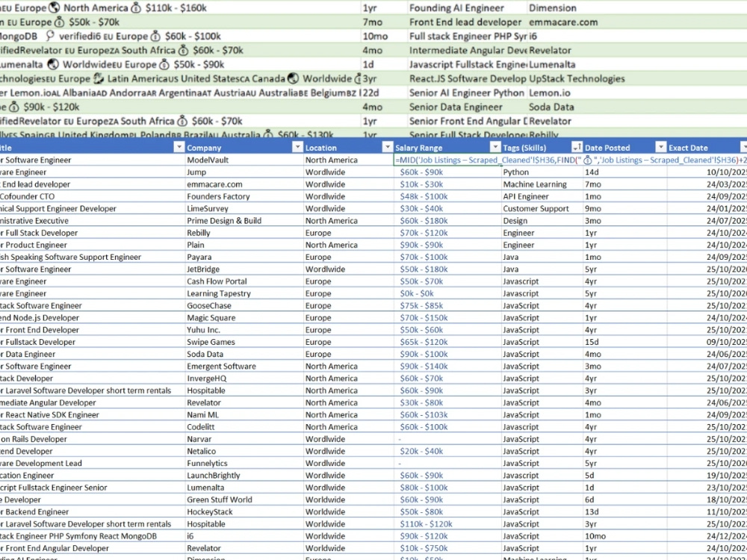Image resolution: width=747 pixels, height=560 pixels.
Task: Select the 'Nami ML' company cell
Action: [244, 414]
